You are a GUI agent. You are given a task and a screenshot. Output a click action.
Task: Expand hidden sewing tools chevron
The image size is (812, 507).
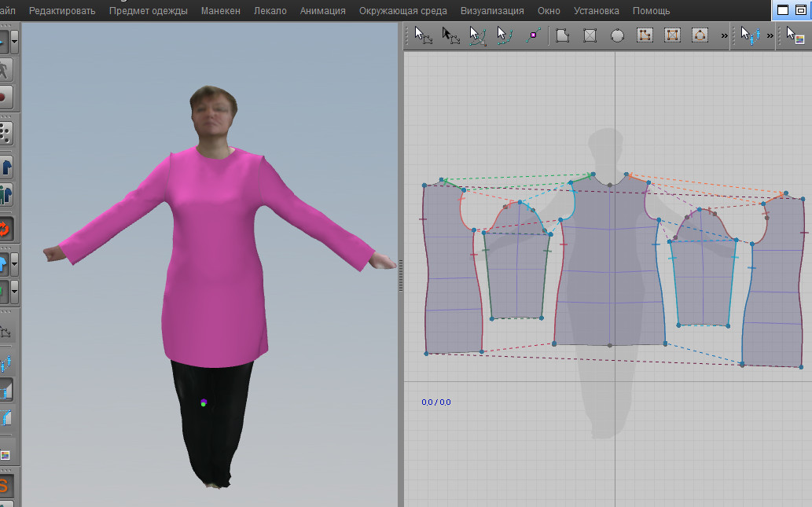[770, 35]
